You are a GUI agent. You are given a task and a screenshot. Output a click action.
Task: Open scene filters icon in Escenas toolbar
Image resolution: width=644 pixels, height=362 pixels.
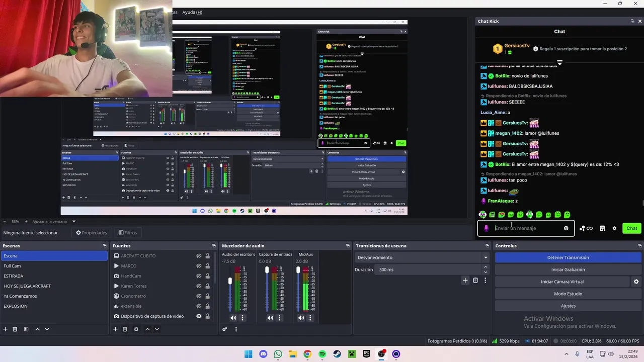tap(26, 329)
